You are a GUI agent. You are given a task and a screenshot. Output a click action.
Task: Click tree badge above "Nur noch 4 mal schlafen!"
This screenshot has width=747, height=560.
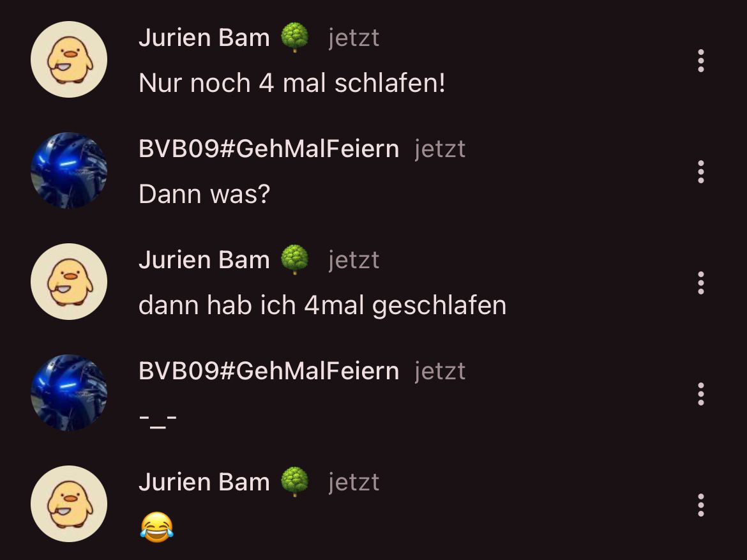pos(294,37)
